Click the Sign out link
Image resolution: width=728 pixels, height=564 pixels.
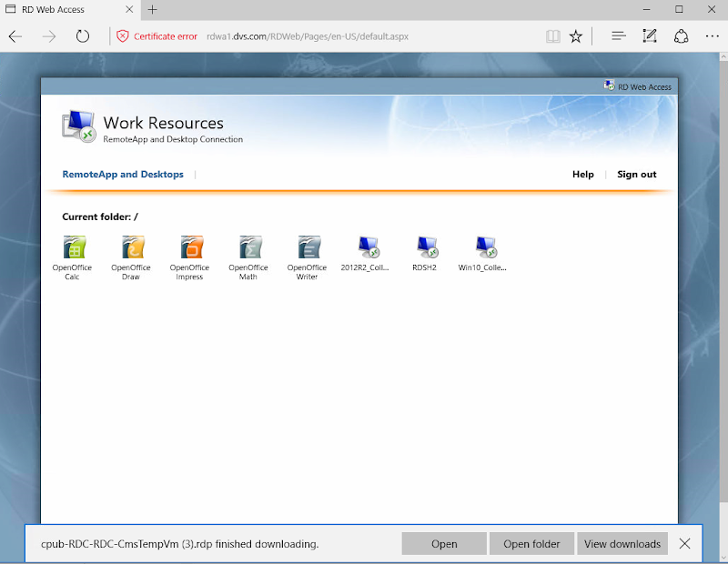pyautogui.click(x=636, y=174)
